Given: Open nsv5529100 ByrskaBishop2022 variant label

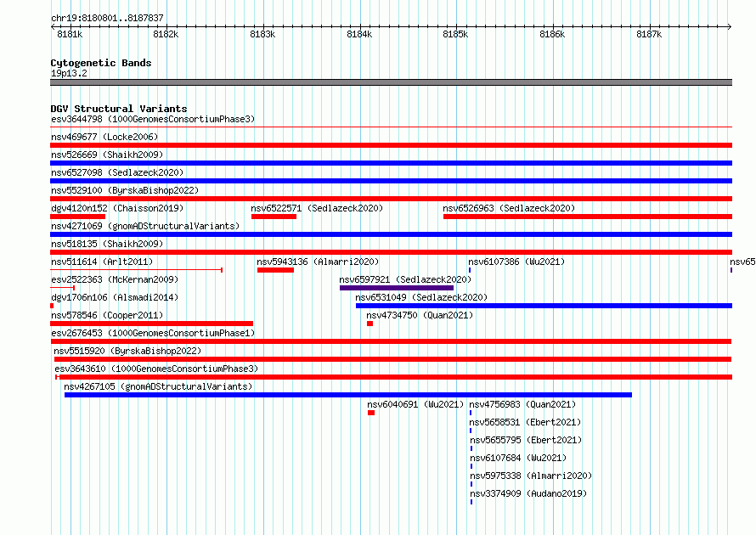Looking at the screenshot, I should [x=125, y=190].
